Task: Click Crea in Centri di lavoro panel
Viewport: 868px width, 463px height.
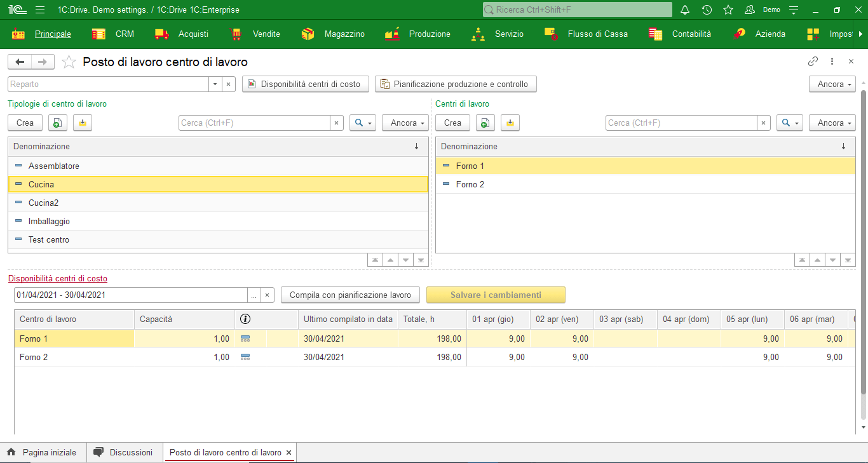Action: click(452, 123)
